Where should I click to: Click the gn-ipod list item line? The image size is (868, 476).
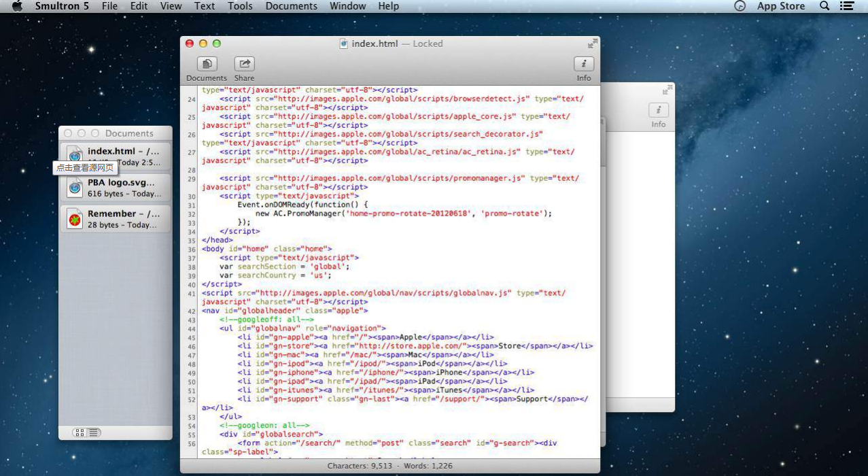pyautogui.click(x=372, y=364)
